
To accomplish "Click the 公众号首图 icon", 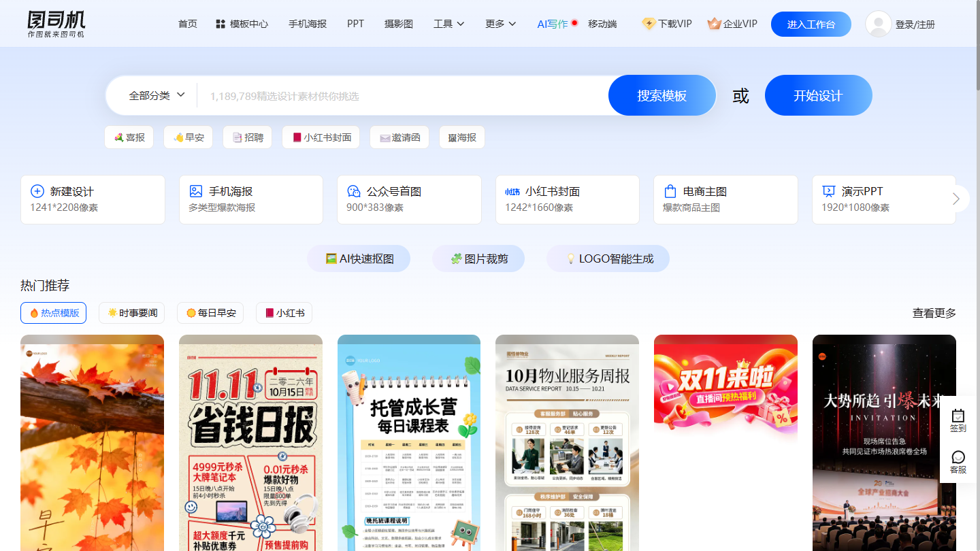I will point(354,191).
